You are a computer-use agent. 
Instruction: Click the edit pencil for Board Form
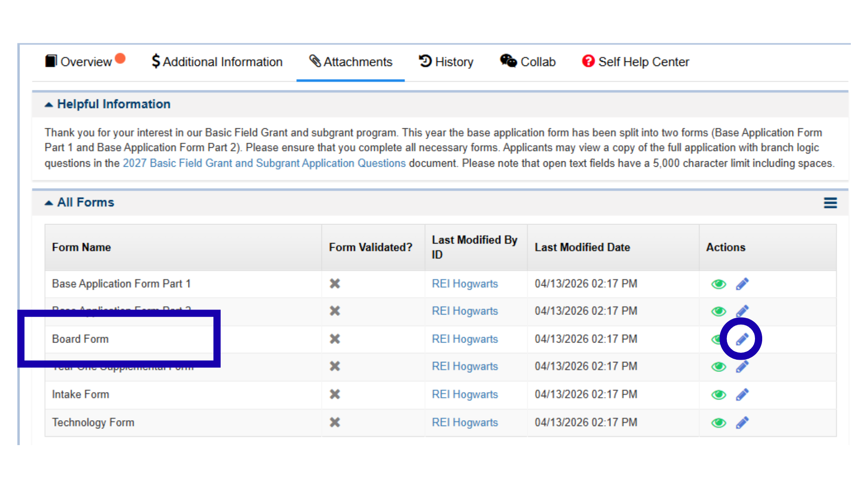[x=742, y=339]
